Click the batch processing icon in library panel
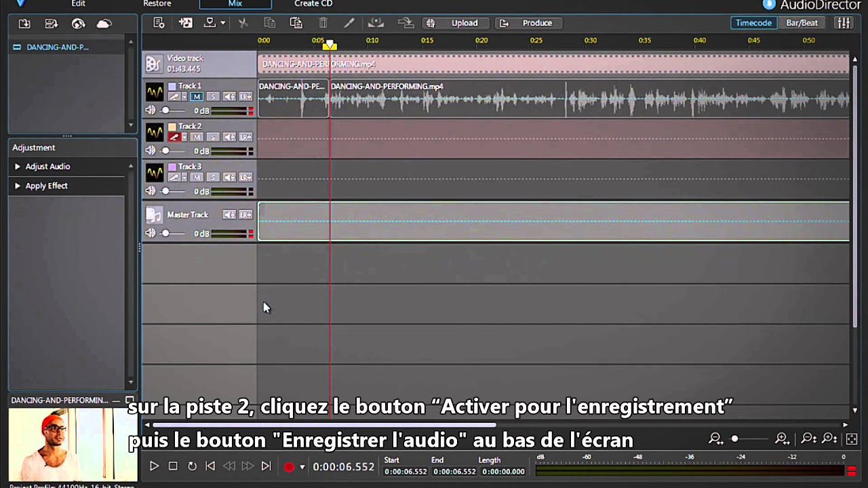The height and width of the screenshot is (488, 868). tap(52, 24)
